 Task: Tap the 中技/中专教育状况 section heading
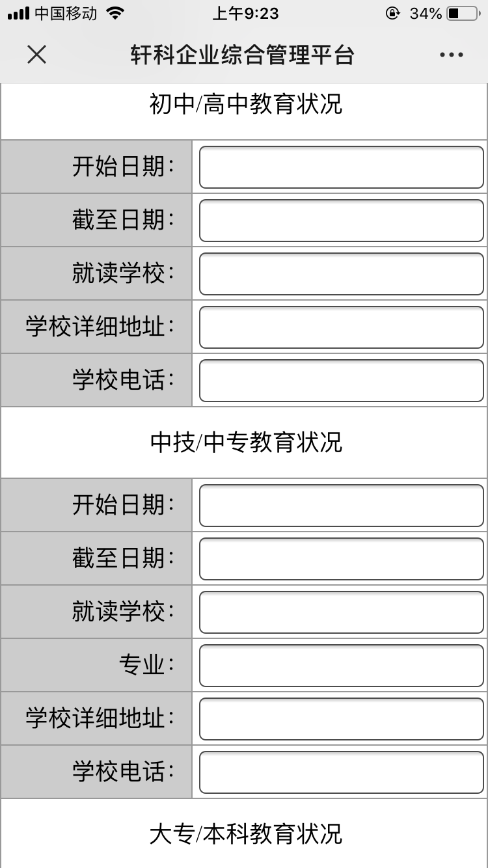[x=246, y=442]
